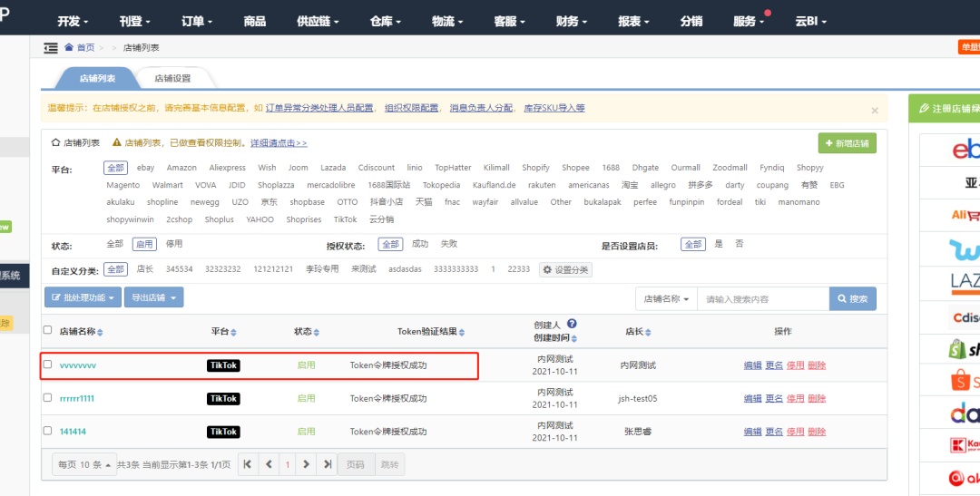980x496 pixels.
Task: Click 编辑 link for store 141414
Action: pyautogui.click(x=752, y=432)
